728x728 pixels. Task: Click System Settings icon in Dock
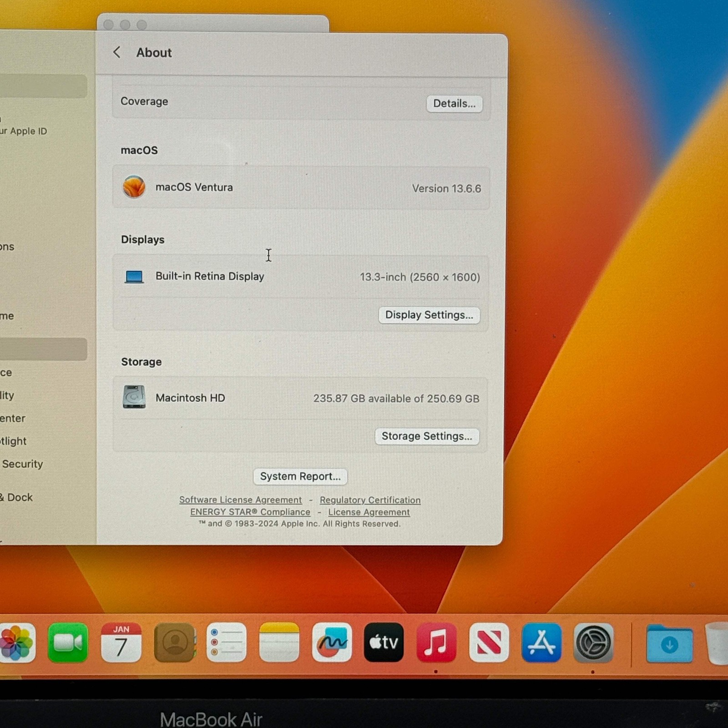[x=593, y=642]
